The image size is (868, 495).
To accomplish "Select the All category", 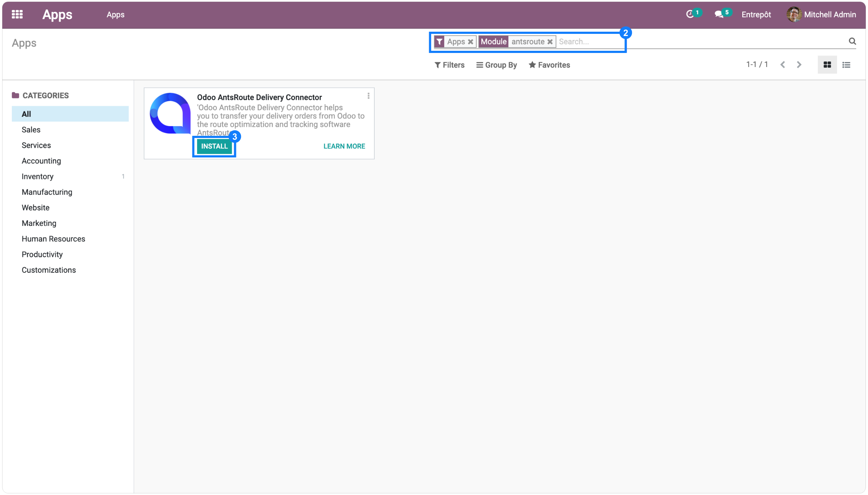I will coord(70,114).
